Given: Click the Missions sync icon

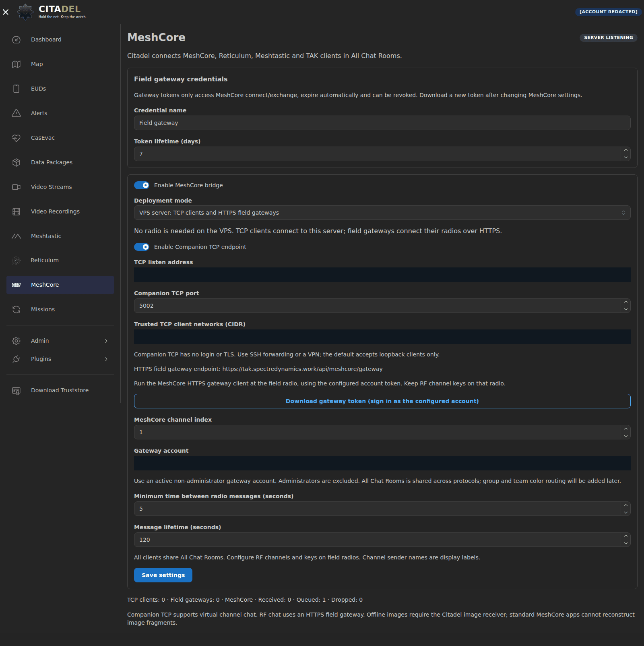Looking at the screenshot, I should click(x=16, y=309).
